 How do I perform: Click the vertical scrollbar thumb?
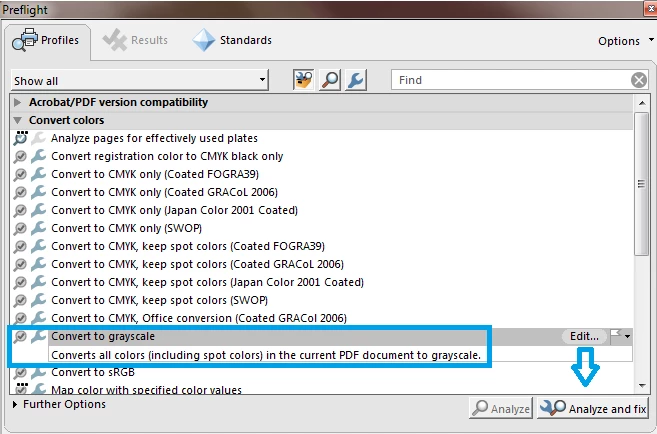click(x=641, y=183)
